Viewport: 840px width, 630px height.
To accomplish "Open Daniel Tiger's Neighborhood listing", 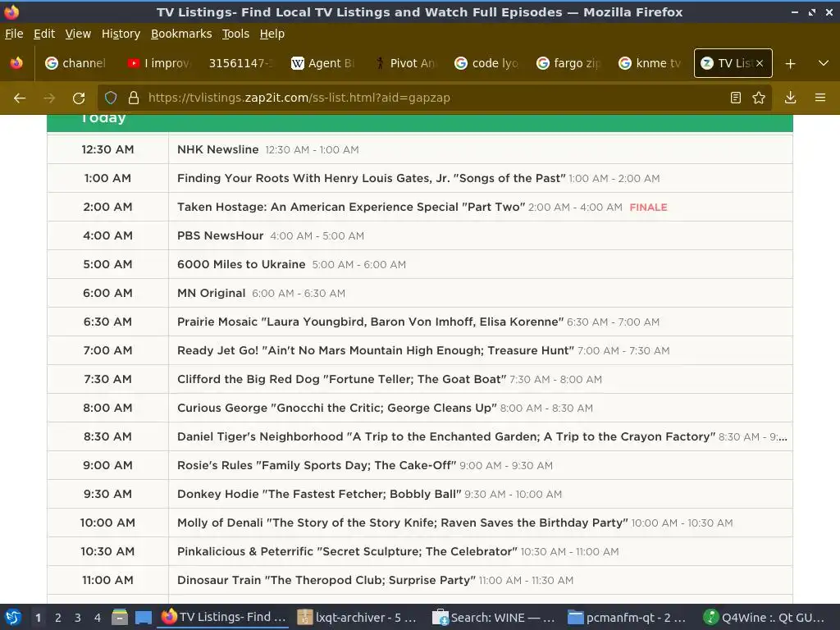I will (446, 436).
